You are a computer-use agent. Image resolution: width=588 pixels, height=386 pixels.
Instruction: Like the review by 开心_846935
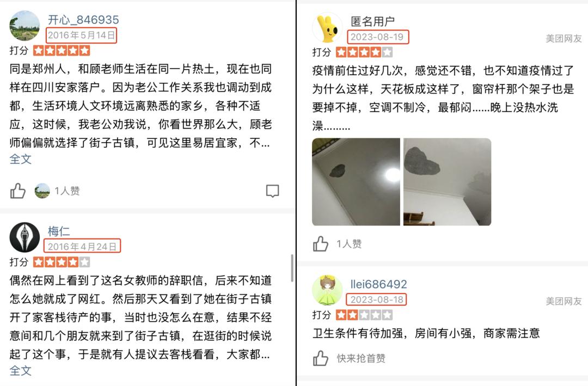pyautogui.click(x=17, y=191)
